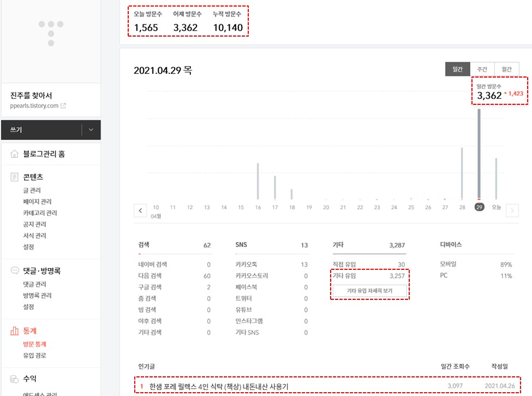Viewport: 532px width, 396px height.
Task: Click the 콘텐츠 section heading
Action: pyautogui.click(x=33, y=177)
